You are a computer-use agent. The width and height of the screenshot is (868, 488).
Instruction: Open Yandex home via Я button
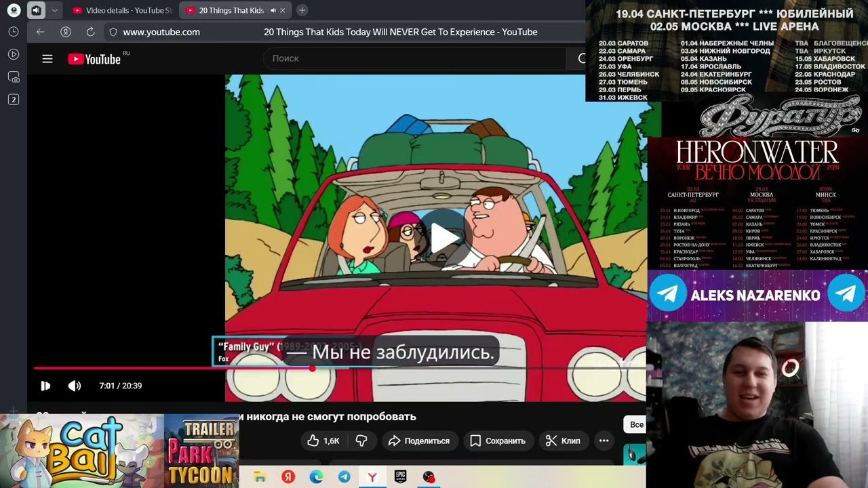66,32
